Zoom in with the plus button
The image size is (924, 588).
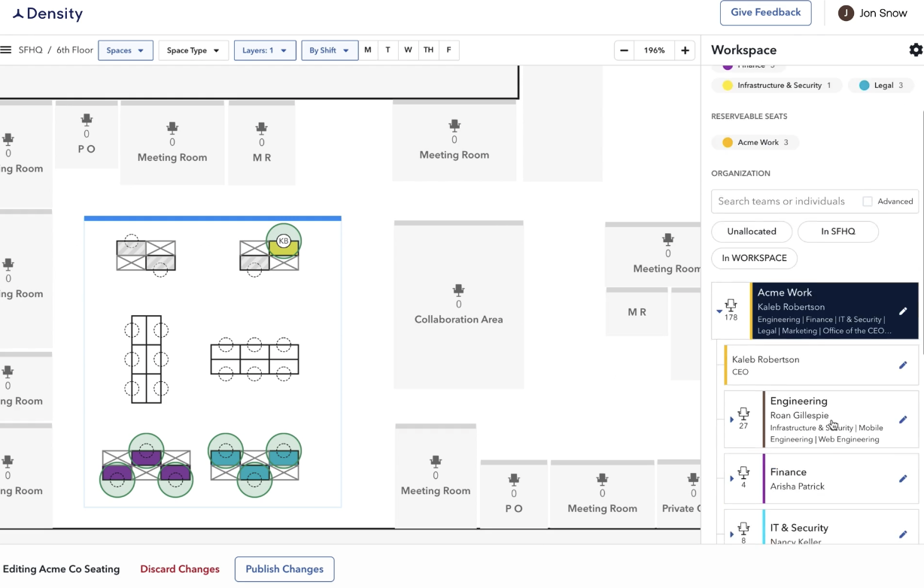[685, 50]
